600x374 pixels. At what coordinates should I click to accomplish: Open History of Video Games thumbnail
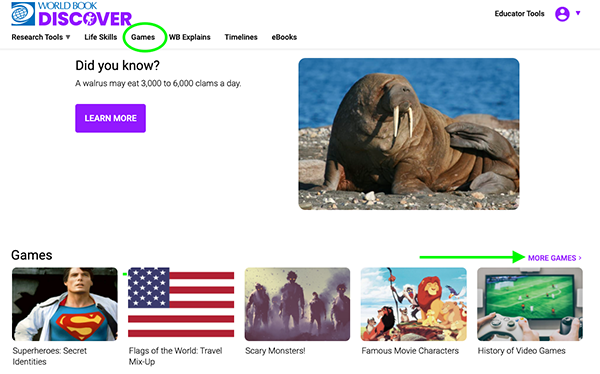[530, 304]
